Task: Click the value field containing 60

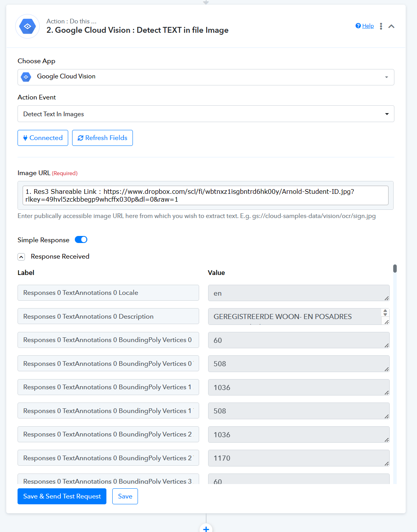Action: [299, 340]
